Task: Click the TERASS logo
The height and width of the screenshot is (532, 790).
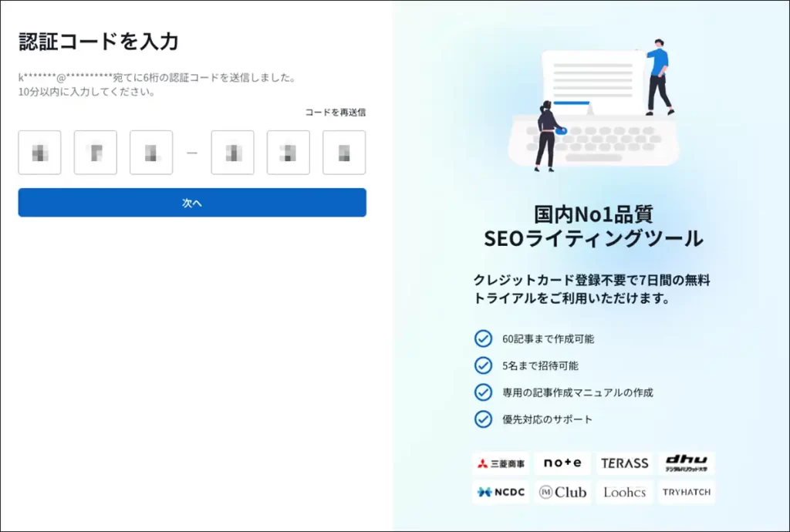Action: coord(624,463)
